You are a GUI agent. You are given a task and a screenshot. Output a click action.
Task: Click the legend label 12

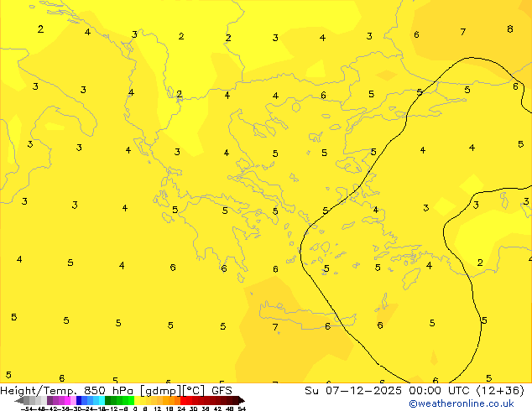[158, 409]
